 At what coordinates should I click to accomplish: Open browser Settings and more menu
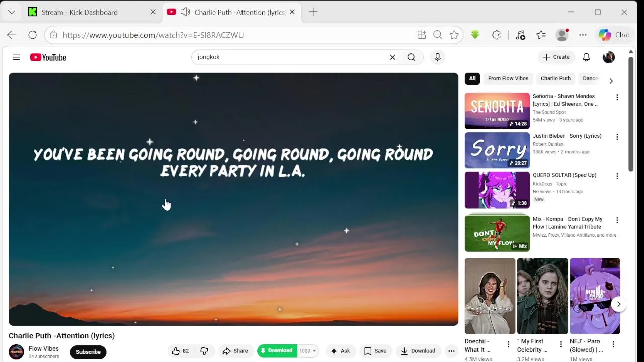(583, 35)
